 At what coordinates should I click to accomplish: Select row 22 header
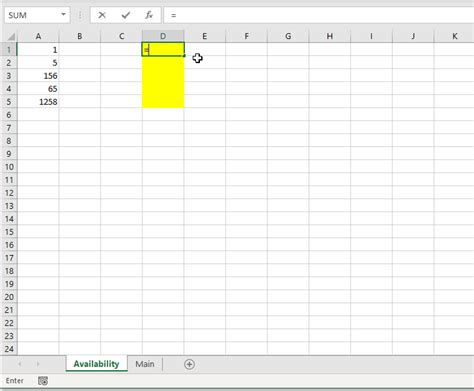(9, 323)
